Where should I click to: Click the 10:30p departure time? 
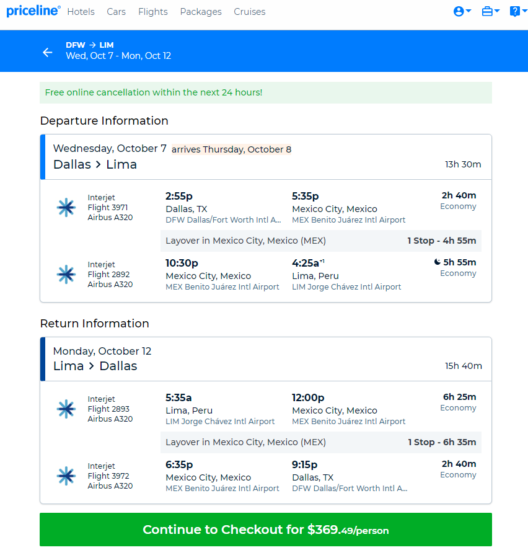point(182,263)
